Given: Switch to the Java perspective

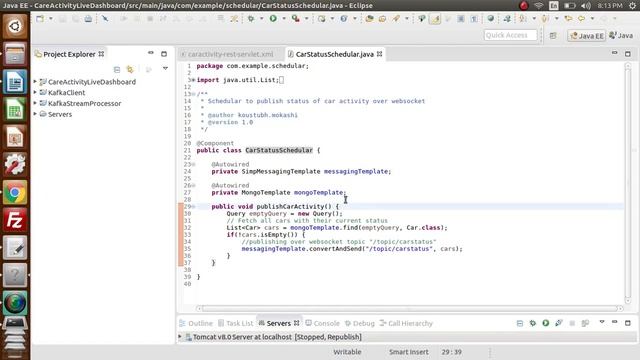Looking at the screenshot, I should click(621, 36).
